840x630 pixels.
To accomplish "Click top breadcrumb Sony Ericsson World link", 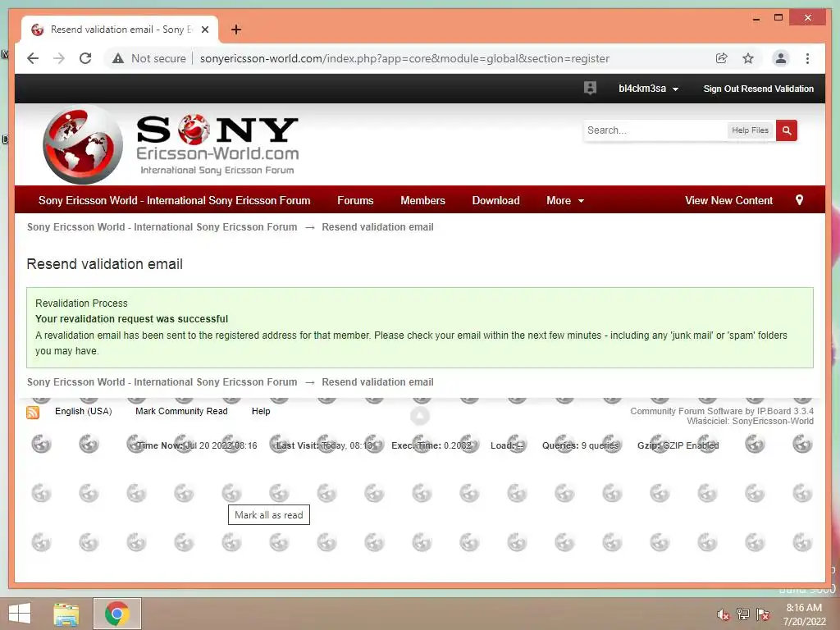I will tap(162, 227).
